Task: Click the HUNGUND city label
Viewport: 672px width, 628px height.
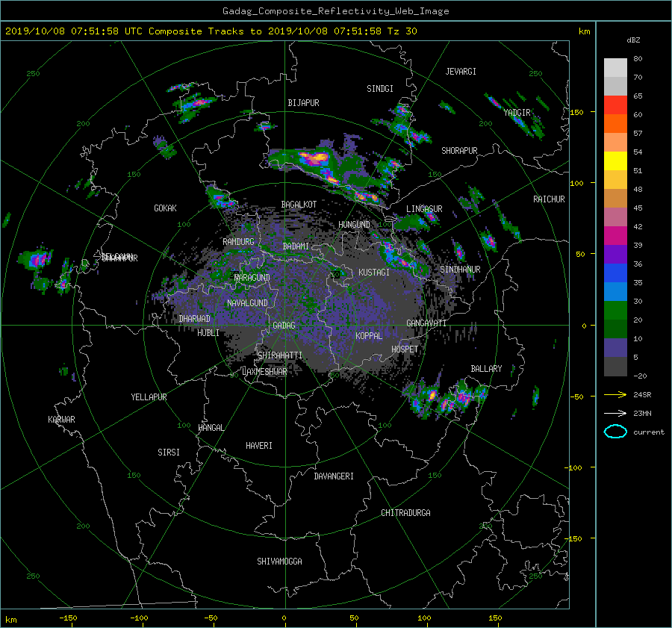Action: pyautogui.click(x=354, y=225)
